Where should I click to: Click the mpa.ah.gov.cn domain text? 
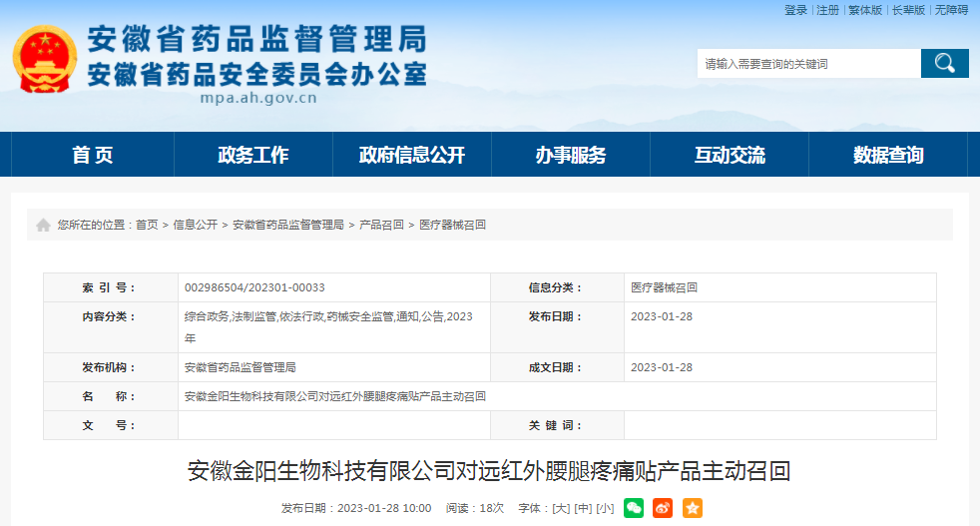[x=258, y=98]
